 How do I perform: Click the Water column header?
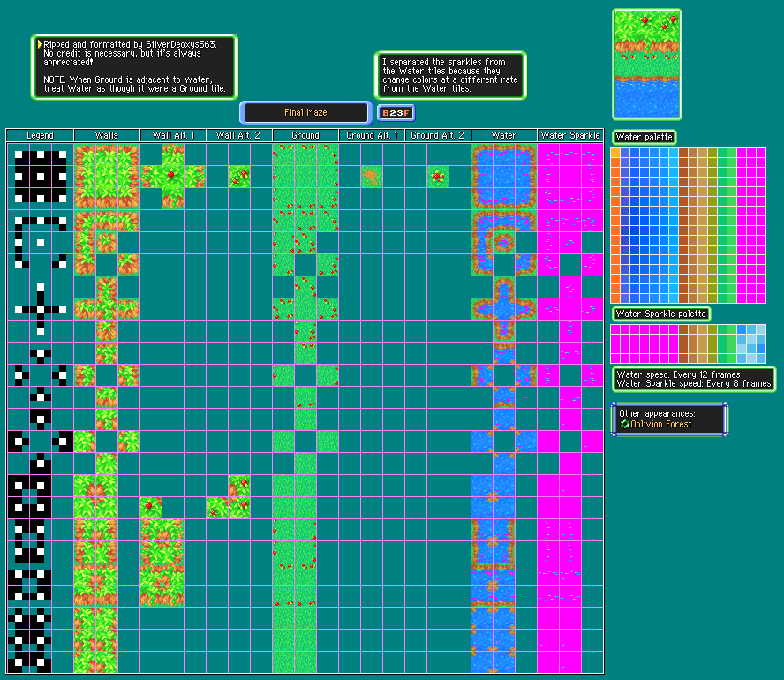click(504, 135)
